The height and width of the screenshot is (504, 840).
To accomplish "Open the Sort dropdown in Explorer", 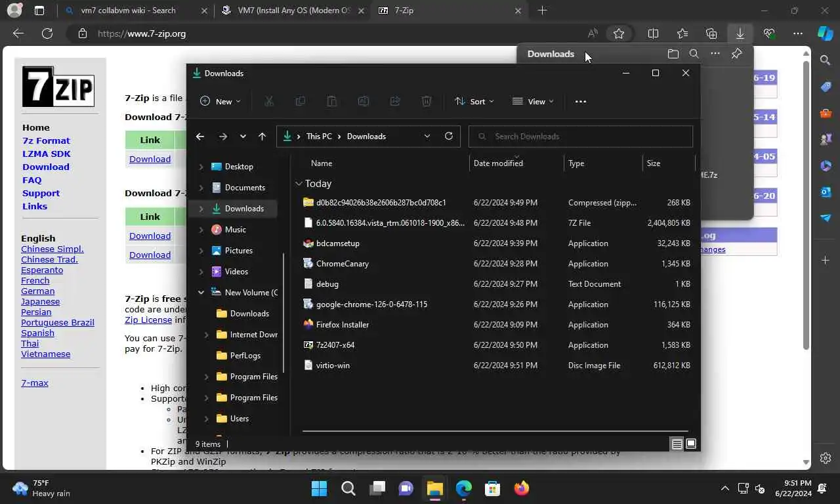I will (474, 101).
